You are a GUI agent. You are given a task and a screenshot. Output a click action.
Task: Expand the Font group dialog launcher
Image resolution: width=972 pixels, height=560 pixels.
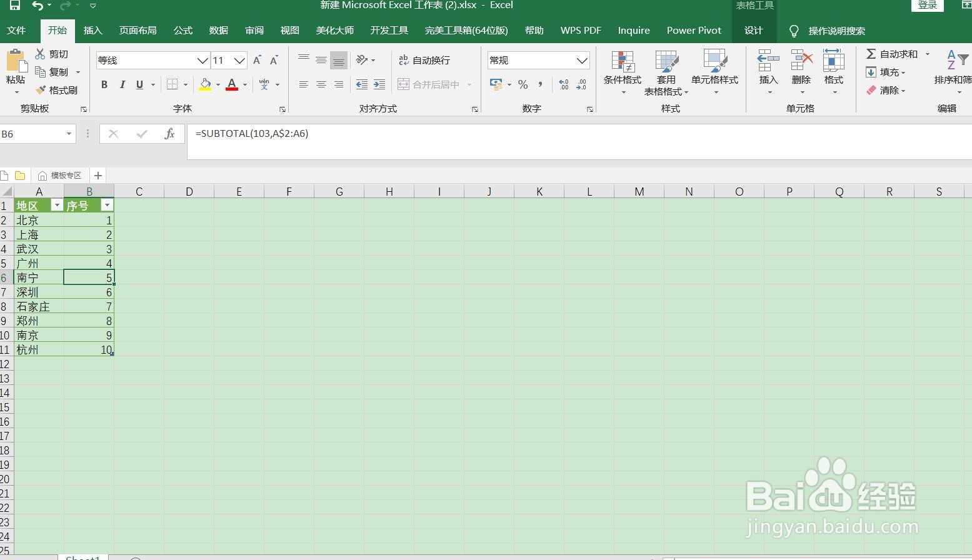click(x=283, y=109)
